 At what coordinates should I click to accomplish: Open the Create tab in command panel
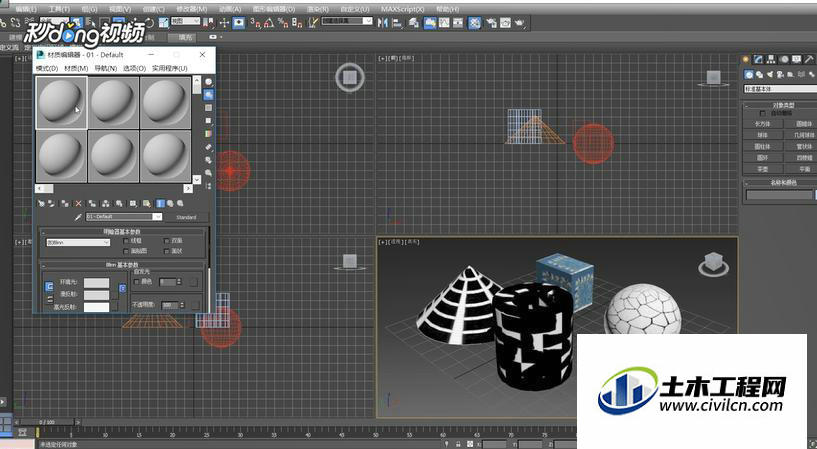[x=746, y=59]
